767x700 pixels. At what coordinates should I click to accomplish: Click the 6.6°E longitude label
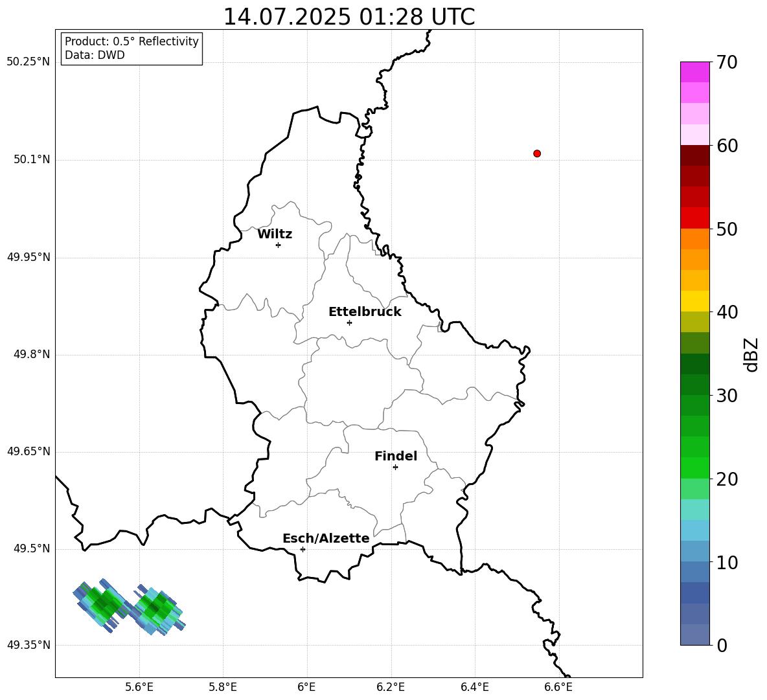coord(558,687)
